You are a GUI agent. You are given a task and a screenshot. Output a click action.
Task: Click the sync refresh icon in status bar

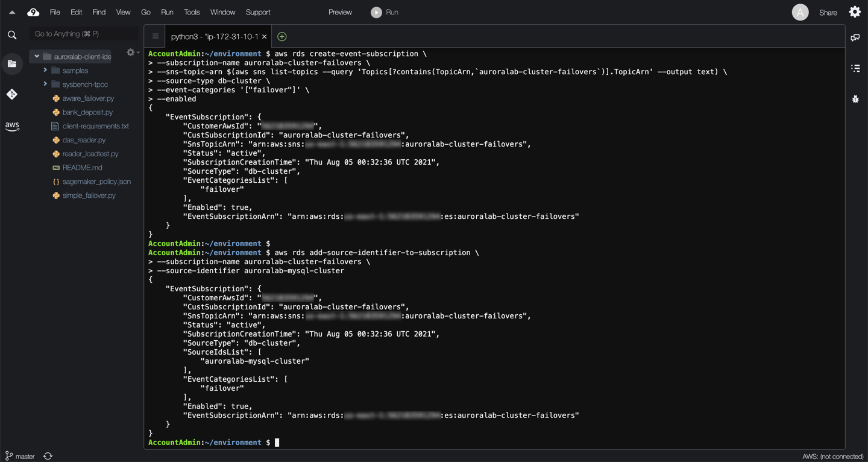[48, 456]
